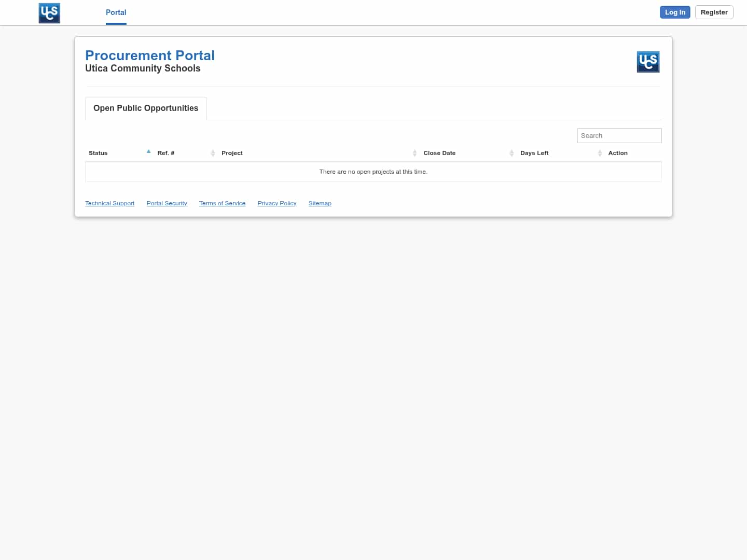
Task: Select Portal in the top navigation
Action: tap(116, 12)
